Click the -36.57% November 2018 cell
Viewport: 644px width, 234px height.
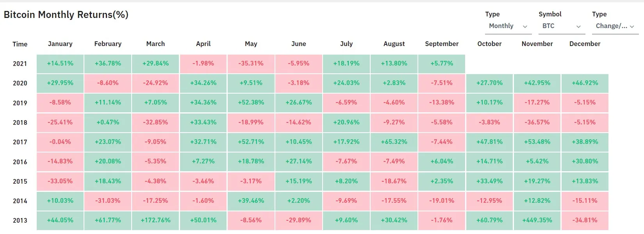pos(537,122)
